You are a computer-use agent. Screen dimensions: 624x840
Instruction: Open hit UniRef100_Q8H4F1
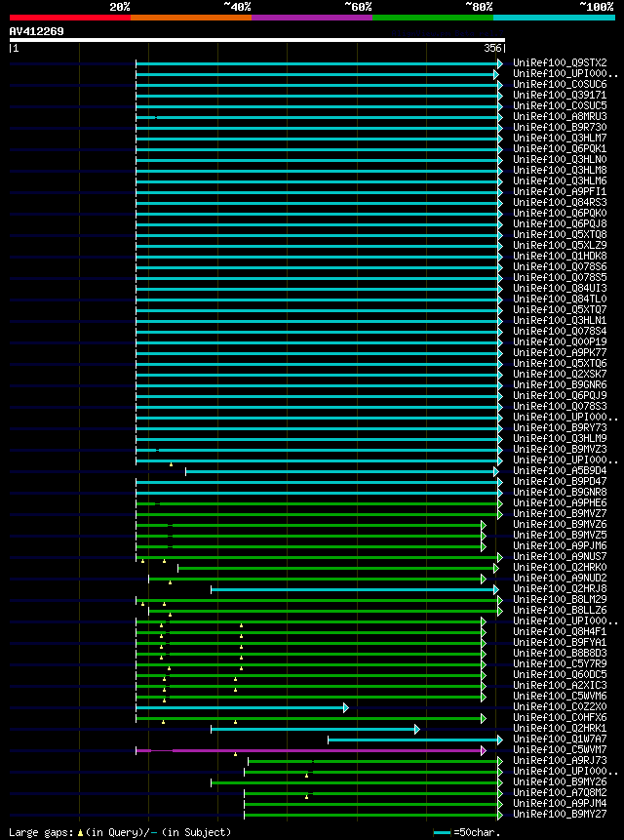point(560,631)
